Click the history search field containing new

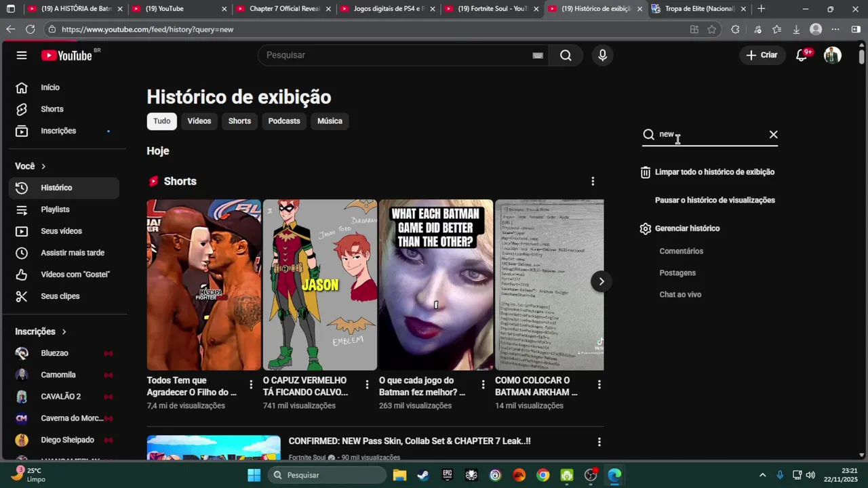(x=710, y=134)
